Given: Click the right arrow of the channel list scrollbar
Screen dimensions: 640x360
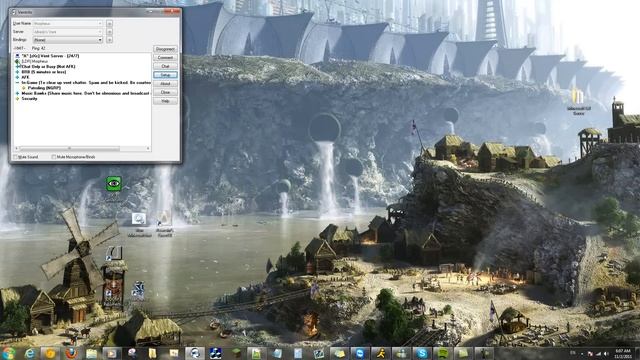Looking at the screenshot, I should [x=148, y=149].
